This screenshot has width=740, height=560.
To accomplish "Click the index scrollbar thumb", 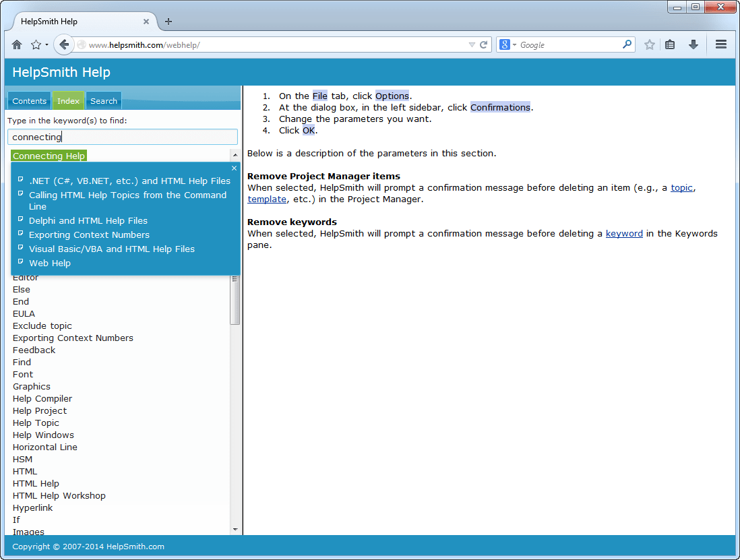I will click(x=235, y=300).
